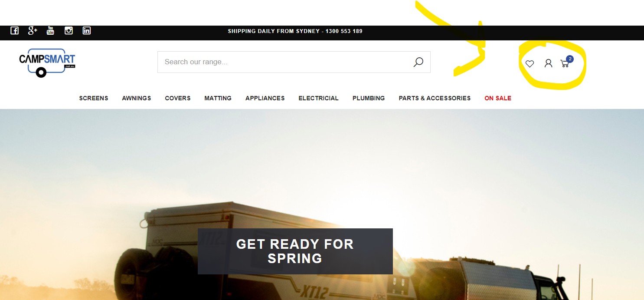The image size is (644, 300).
Task: Open the Matting menu
Action: point(218,98)
